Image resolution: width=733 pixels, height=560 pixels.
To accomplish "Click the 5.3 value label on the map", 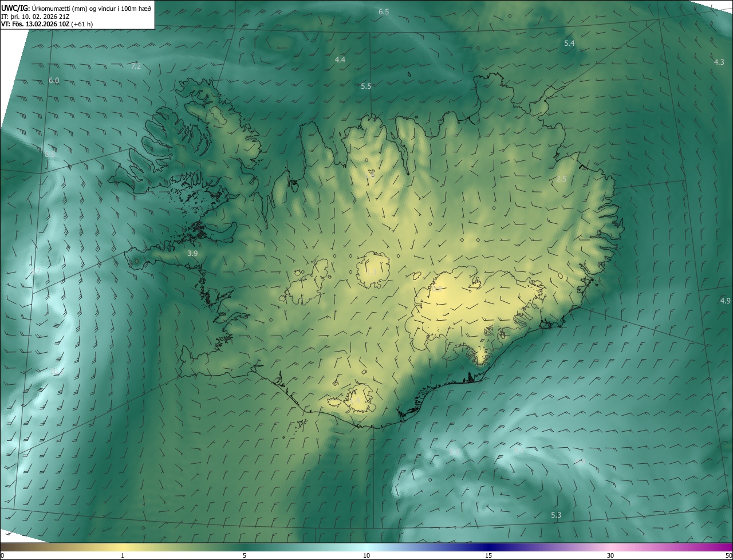I will tap(556, 515).
